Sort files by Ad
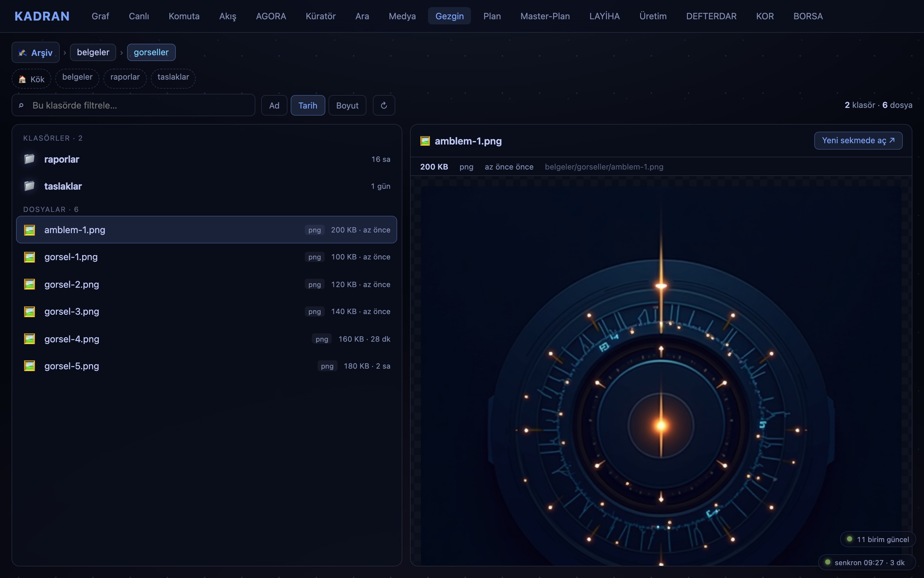This screenshot has width=924, height=578. 274,105
